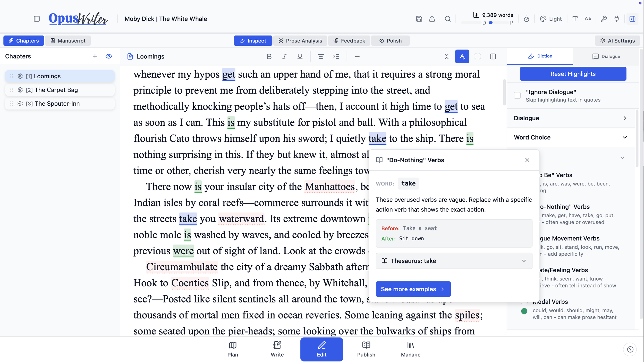Toggle the spellcheck highlight A button

tap(462, 56)
